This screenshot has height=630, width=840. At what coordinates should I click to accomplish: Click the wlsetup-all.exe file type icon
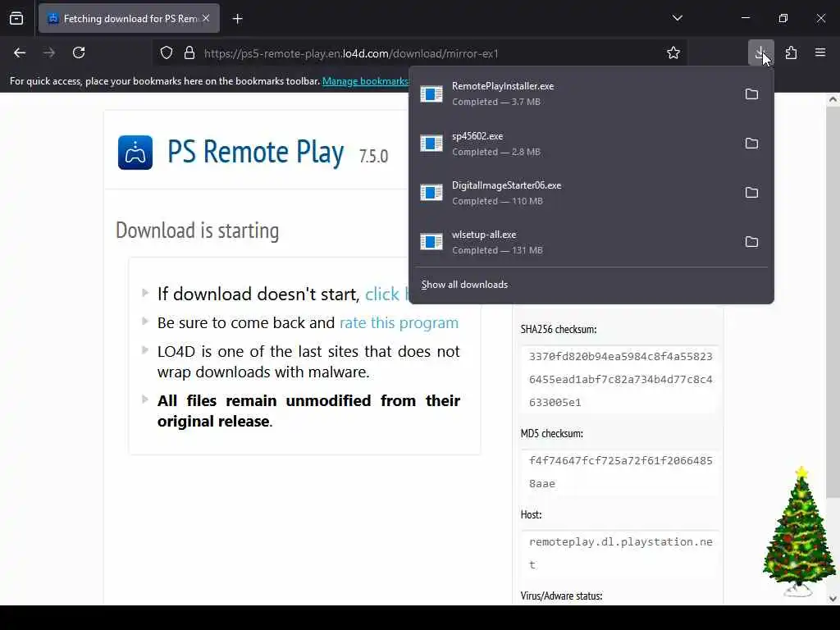pyautogui.click(x=431, y=242)
